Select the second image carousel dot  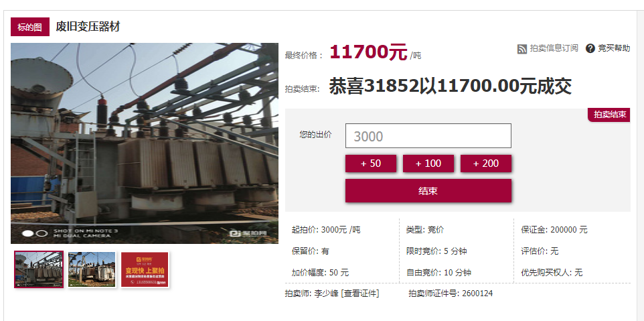pos(42,233)
